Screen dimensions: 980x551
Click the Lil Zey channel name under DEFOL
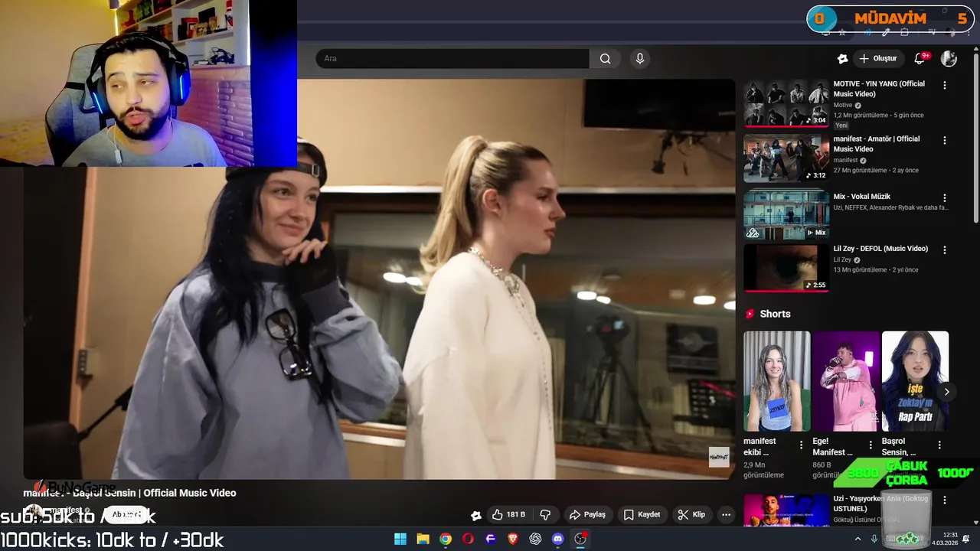(x=842, y=259)
